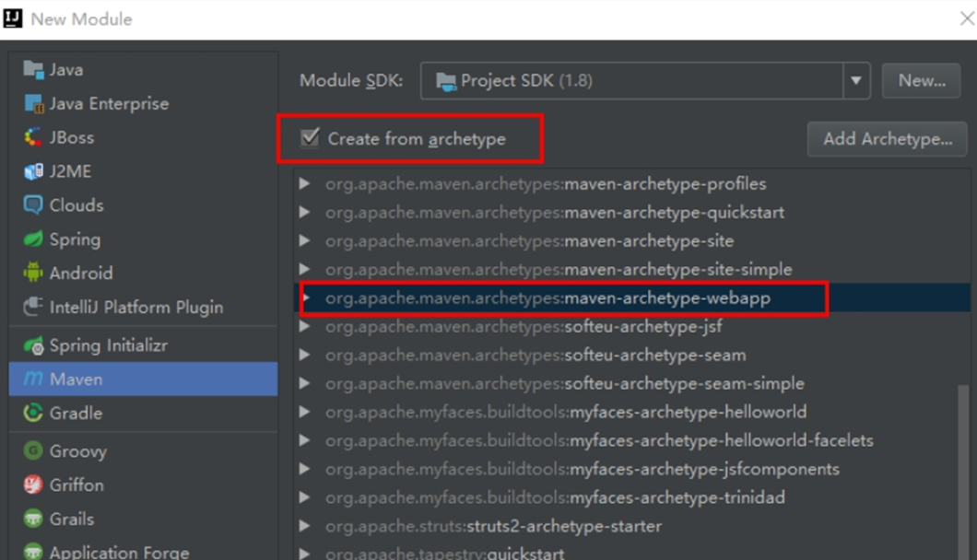Click the Java Enterprise icon
The width and height of the screenshot is (977, 560).
[33, 103]
